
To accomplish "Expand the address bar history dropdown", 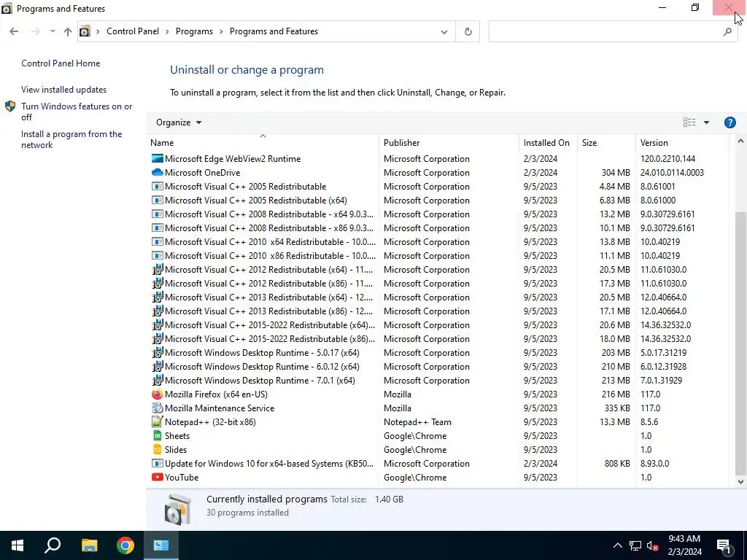I will [x=444, y=32].
